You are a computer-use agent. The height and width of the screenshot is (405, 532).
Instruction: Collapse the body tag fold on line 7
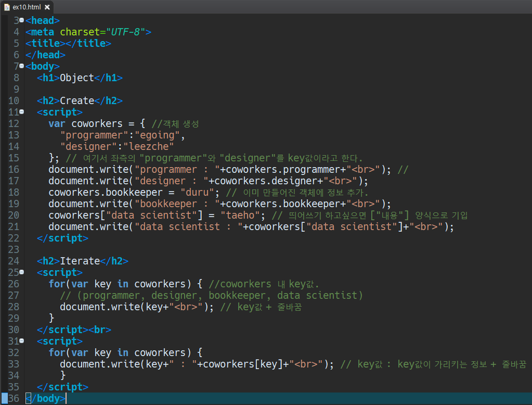(22, 66)
